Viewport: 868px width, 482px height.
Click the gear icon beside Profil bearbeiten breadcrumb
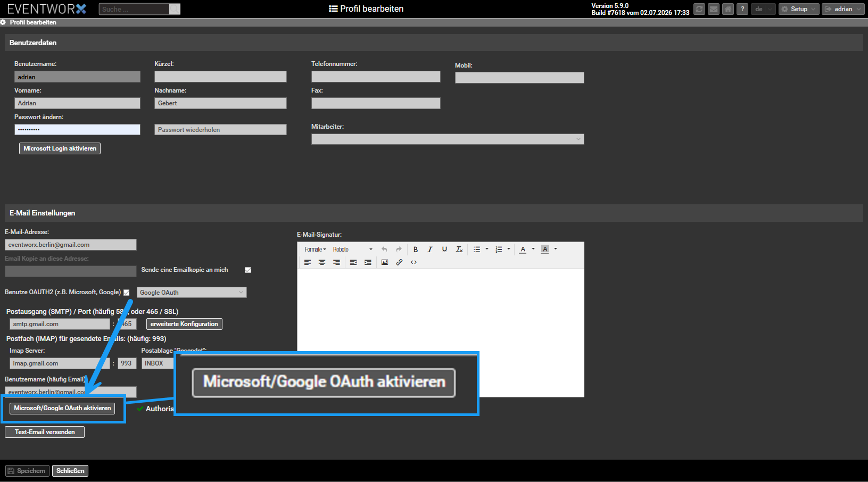pos(3,22)
